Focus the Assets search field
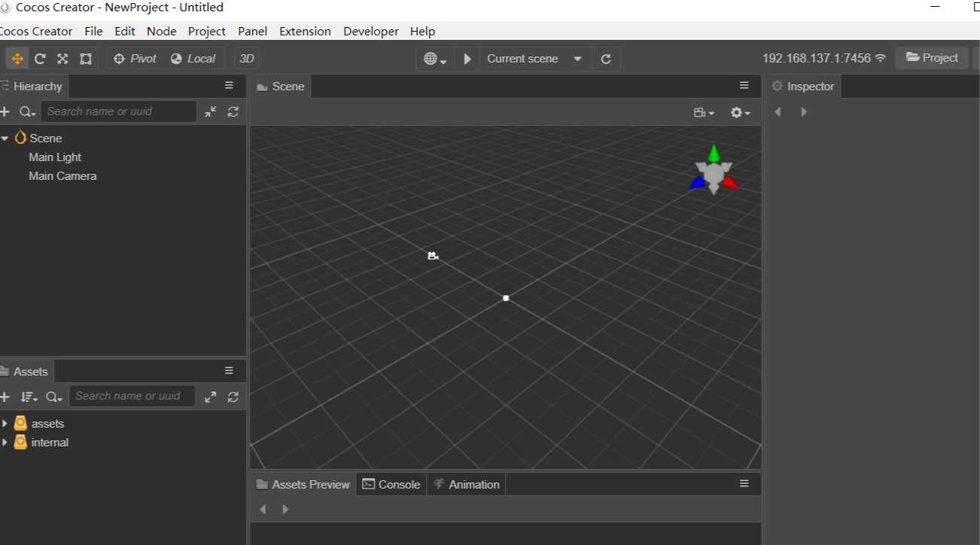This screenshot has height=545, width=980. click(132, 396)
